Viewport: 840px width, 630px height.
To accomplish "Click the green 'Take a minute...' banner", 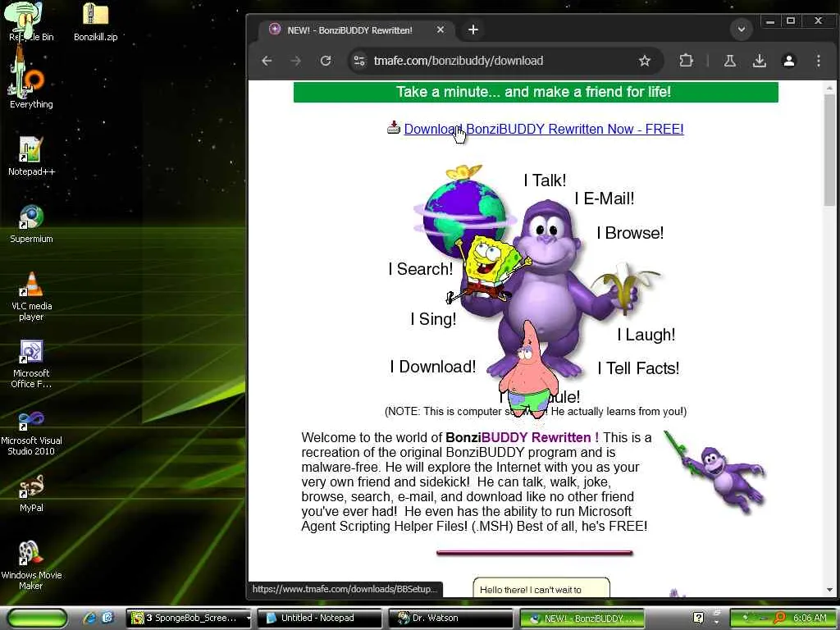I will click(536, 92).
